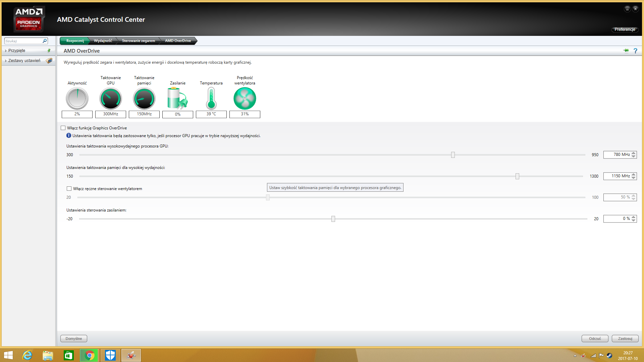644x362 pixels.
Task: Open Action Center flag tray icon
Action: [x=601, y=356]
